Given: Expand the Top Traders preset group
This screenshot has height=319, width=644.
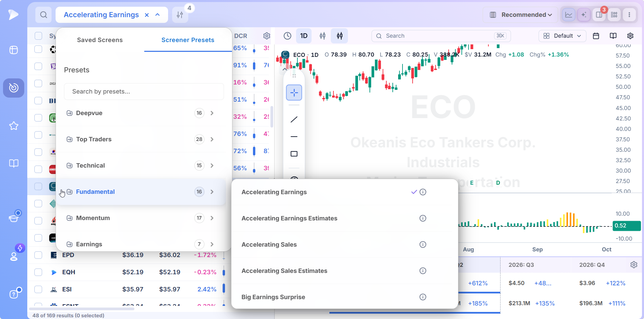Looking at the screenshot, I should (x=141, y=139).
